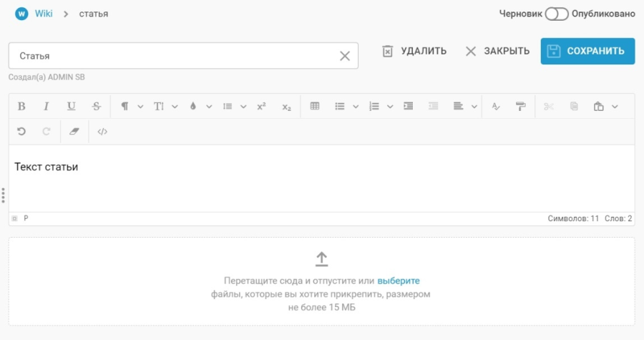
Task: Toggle bold formatting in the editor toolbar
Action: tap(21, 107)
